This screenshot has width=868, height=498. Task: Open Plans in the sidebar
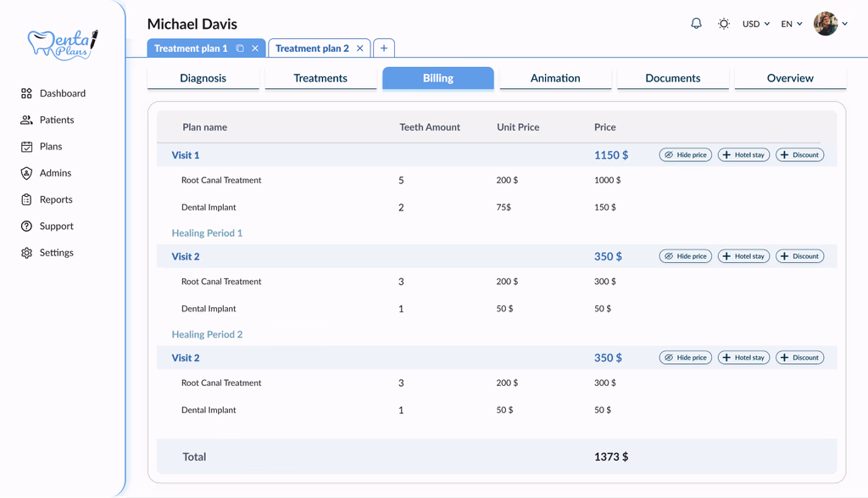pos(50,146)
